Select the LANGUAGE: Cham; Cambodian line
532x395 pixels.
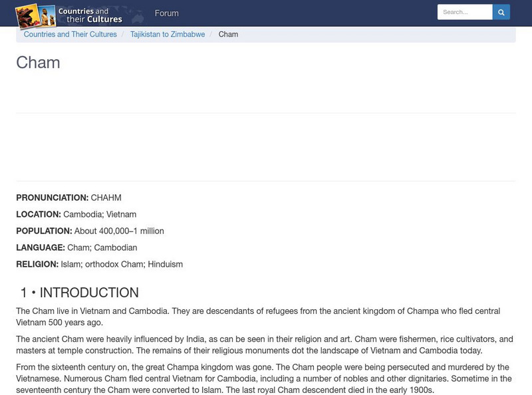click(76, 247)
